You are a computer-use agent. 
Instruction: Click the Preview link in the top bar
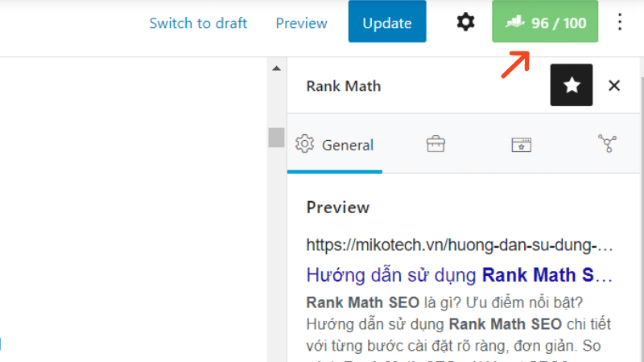pyautogui.click(x=301, y=23)
